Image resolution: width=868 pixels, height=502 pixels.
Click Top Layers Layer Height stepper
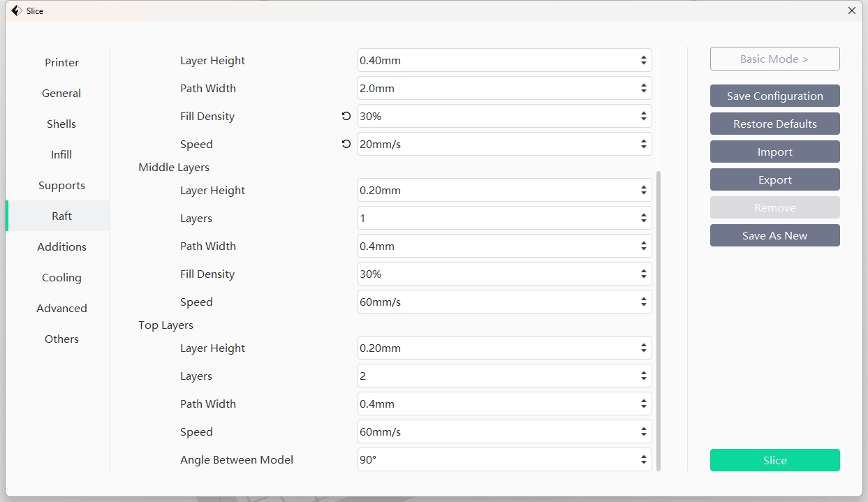click(x=643, y=348)
